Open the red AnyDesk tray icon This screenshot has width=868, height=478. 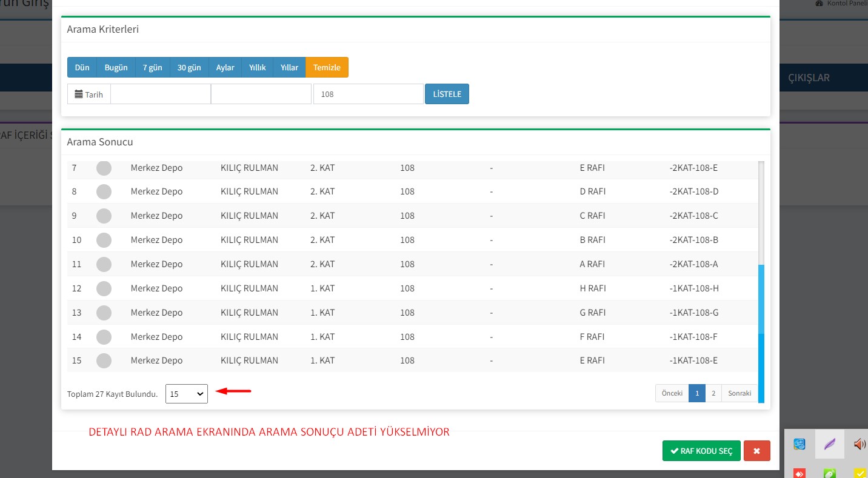pos(799,473)
